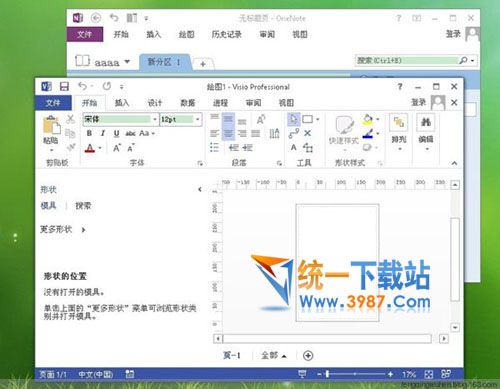Click the Paste clipboard icon

51,125
